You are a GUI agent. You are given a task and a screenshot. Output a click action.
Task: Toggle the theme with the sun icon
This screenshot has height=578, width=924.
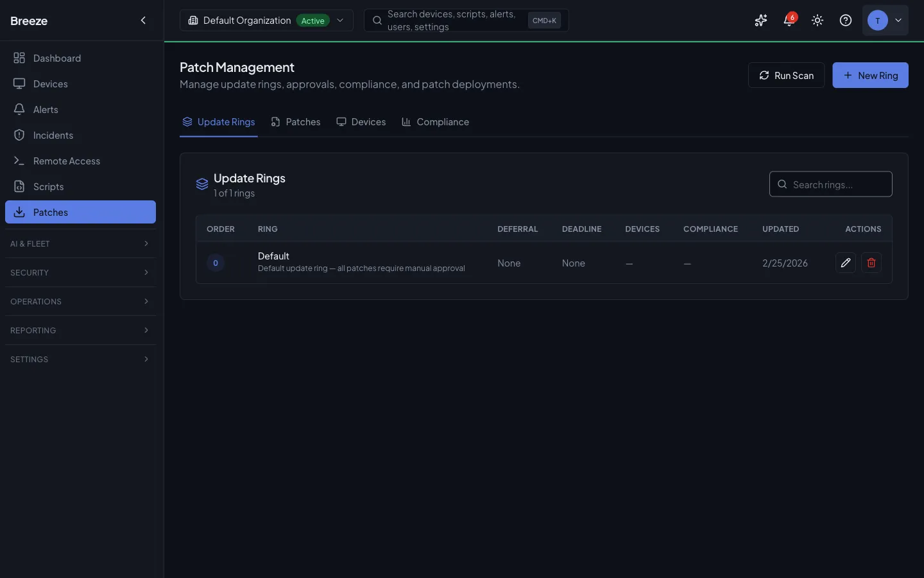click(817, 20)
